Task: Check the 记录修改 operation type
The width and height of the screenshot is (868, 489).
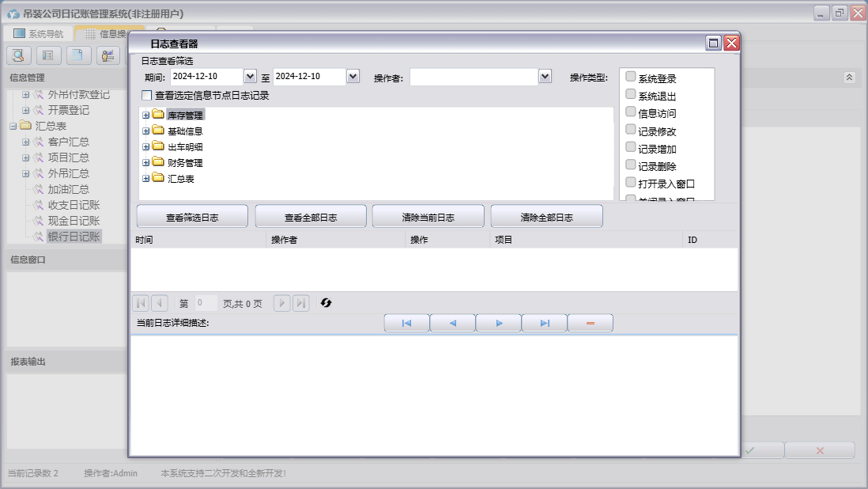Action: coord(630,129)
